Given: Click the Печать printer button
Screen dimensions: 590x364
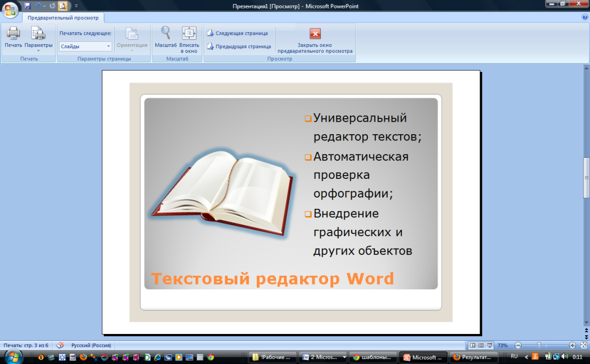Looking at the screenshot, I should pyautogui.click(x=13, y=37).
